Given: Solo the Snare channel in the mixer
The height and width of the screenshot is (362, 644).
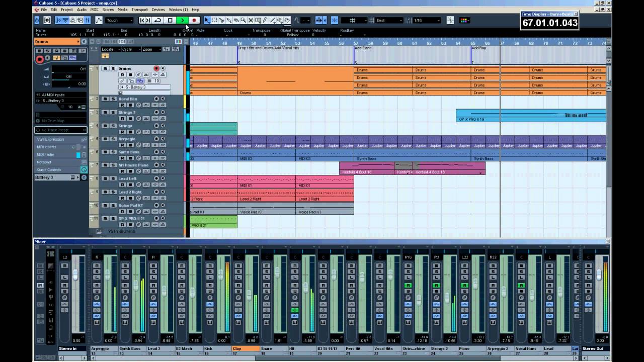Looking at the screenshot, I should tap(266, 271).
